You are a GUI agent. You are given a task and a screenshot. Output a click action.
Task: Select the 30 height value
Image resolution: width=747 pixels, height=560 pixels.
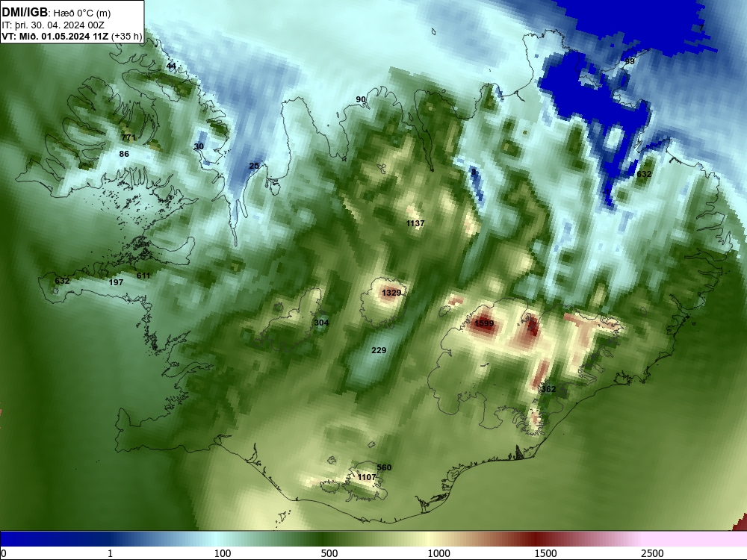point(199,146)
